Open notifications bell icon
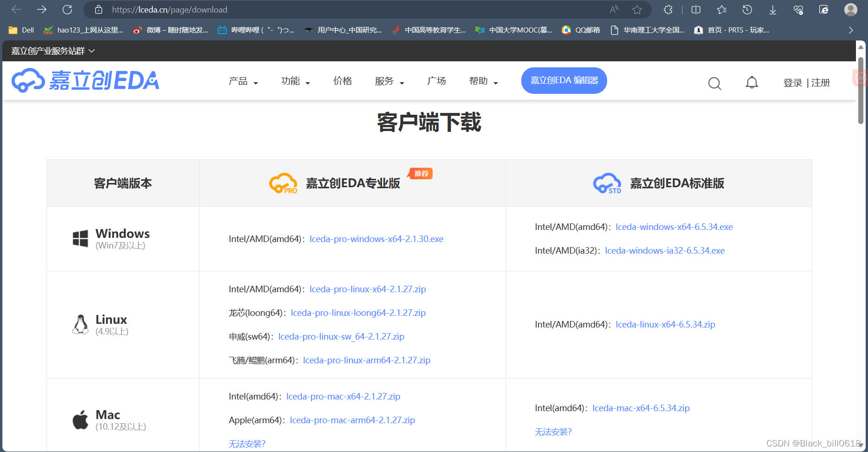Viewport: 868px width, 452px height. [x=751, y=83]
